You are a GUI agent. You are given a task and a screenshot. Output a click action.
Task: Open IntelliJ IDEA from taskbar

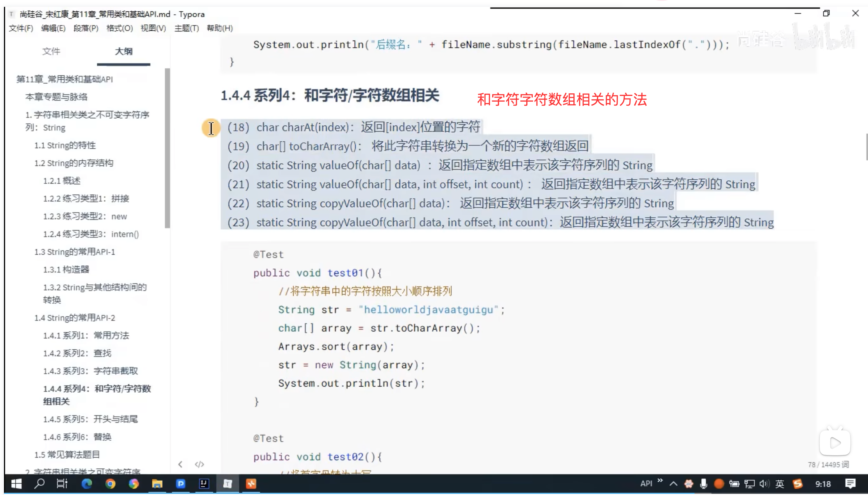(x=204, y=483)
